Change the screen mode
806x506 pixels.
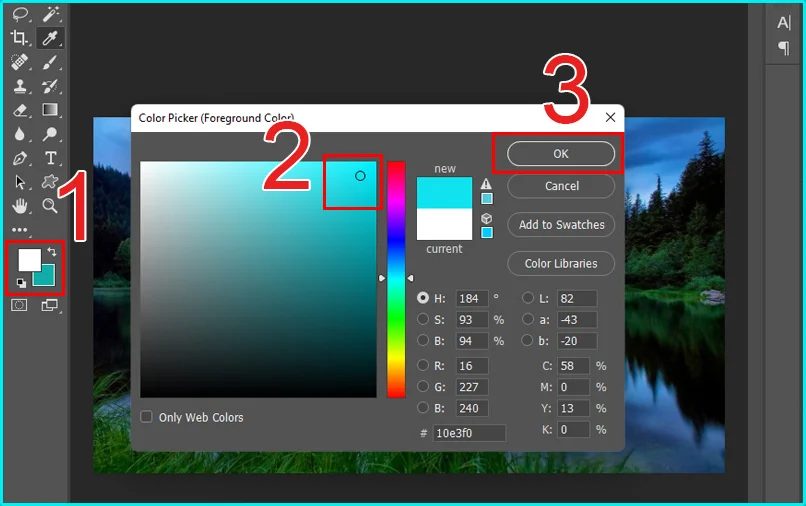tap(49, 305)
